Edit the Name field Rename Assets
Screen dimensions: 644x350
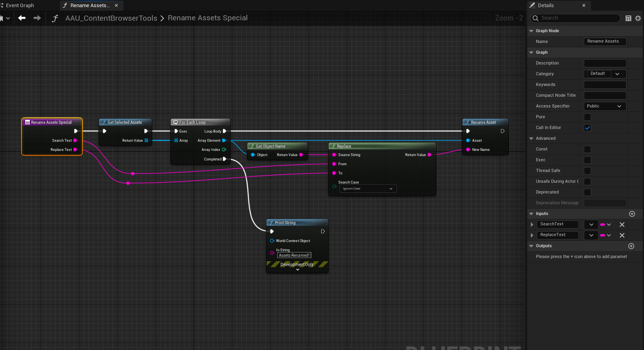tap(605, 41)
